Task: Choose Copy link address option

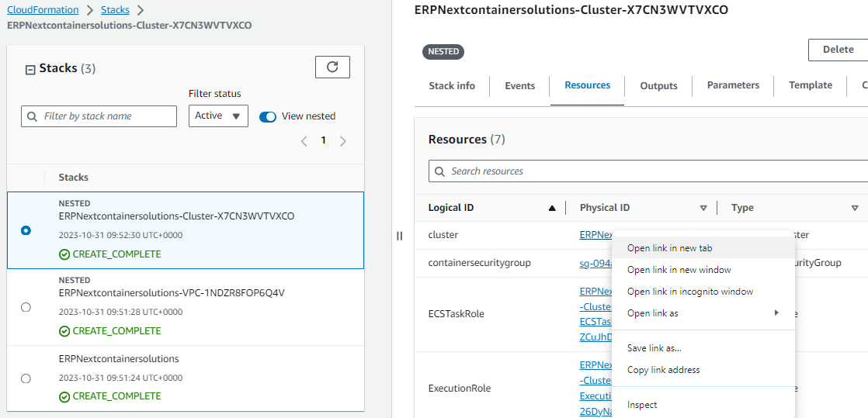Action: click(x=703, y=370)
